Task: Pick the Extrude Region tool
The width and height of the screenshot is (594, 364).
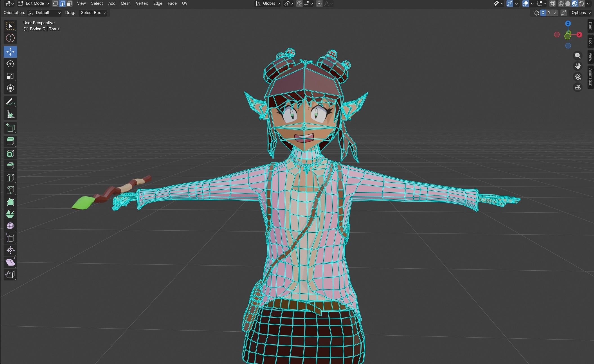Action: [x=10, y=141]
